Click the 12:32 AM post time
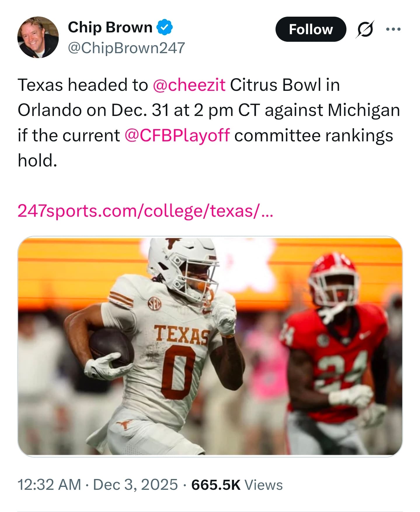420x512 pixels. click(x=49, y=485)
